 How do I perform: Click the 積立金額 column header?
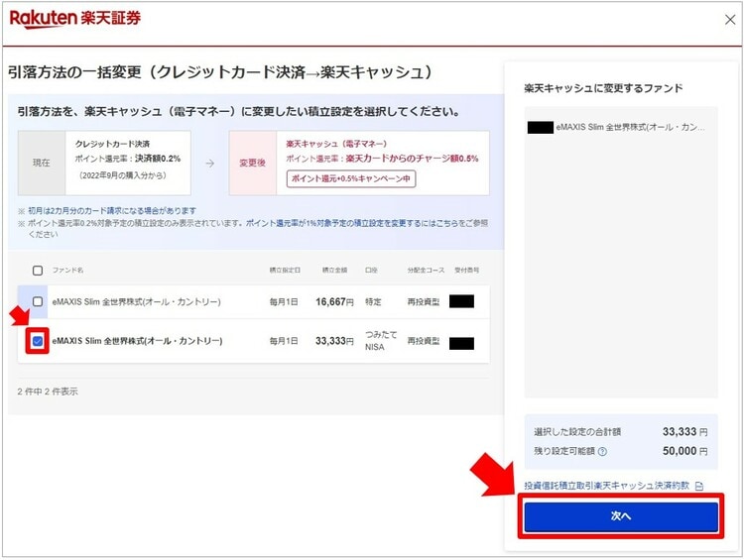coord(334,271)
